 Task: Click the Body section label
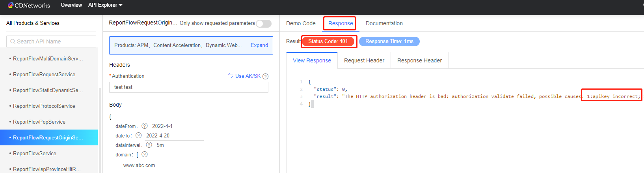[115, 105]
